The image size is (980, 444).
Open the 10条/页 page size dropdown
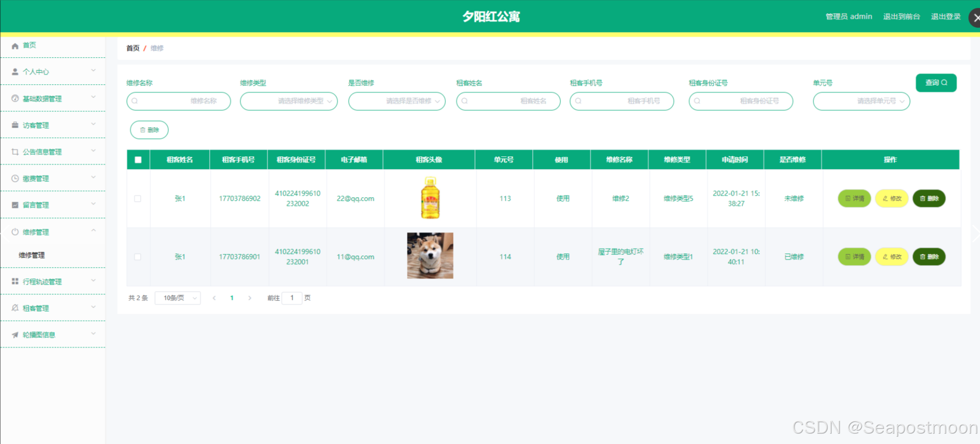[178, 298]
